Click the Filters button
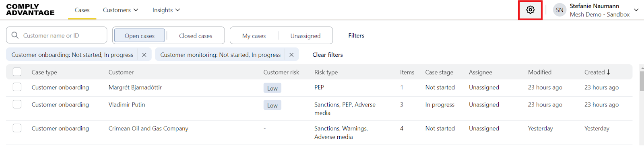The width and height of the screenshot is (644, 146). pyautogui.click(x=356, y=35)
